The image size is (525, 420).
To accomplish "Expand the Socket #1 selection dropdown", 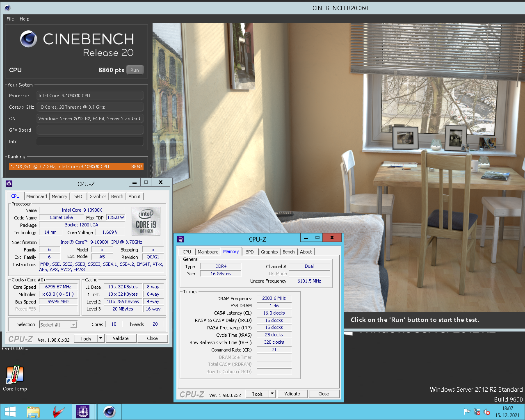I will click(x=73, y=325).
